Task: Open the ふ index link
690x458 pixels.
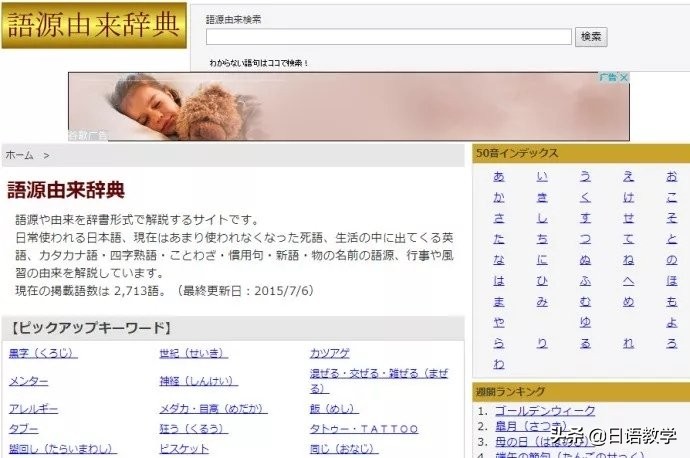Action: coord(585,281)
